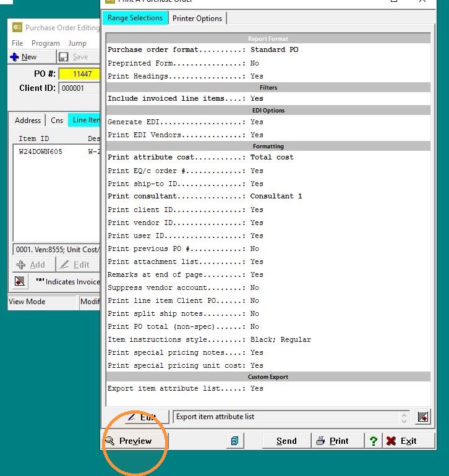Screen dimensions: 449x476
Task: Select the Print user ID row
Action: tap(268, 236)
